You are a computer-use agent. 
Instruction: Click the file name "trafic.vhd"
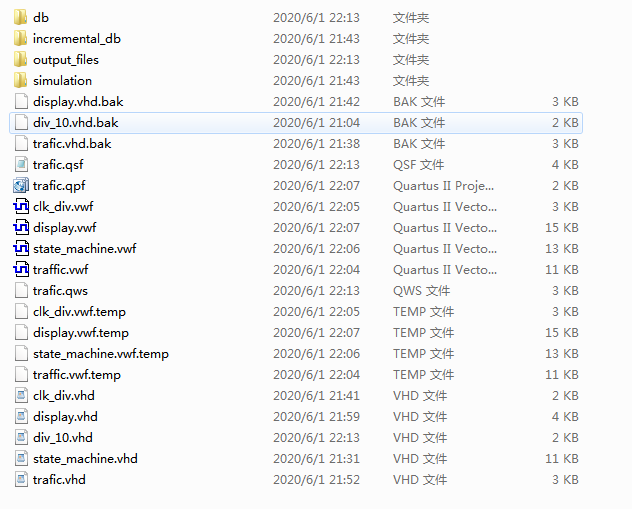click(59, 479)
